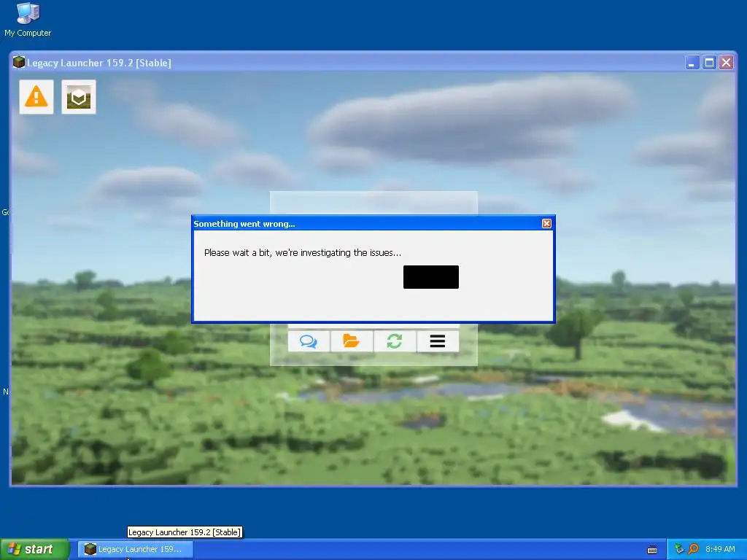The image size is (747, 560).
Task: Open My Computer desktop icon
Action: pos(28,20)
